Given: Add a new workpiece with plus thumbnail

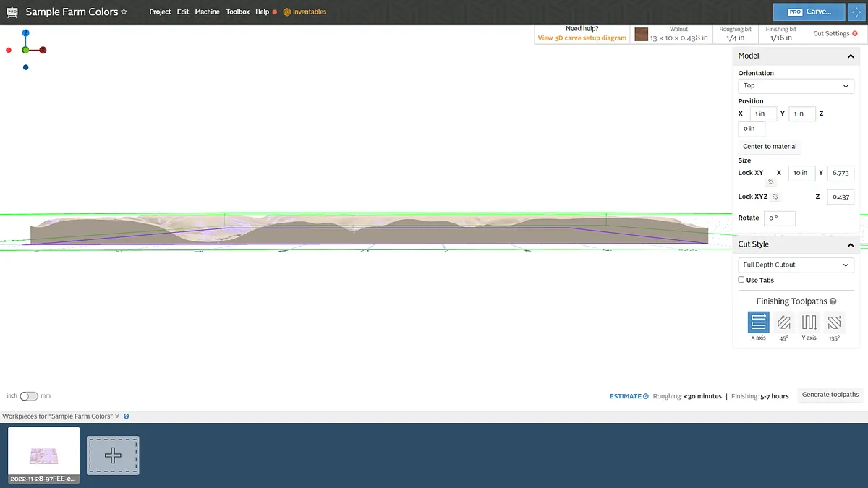Looking at the screenshot, I should [113, 455].
